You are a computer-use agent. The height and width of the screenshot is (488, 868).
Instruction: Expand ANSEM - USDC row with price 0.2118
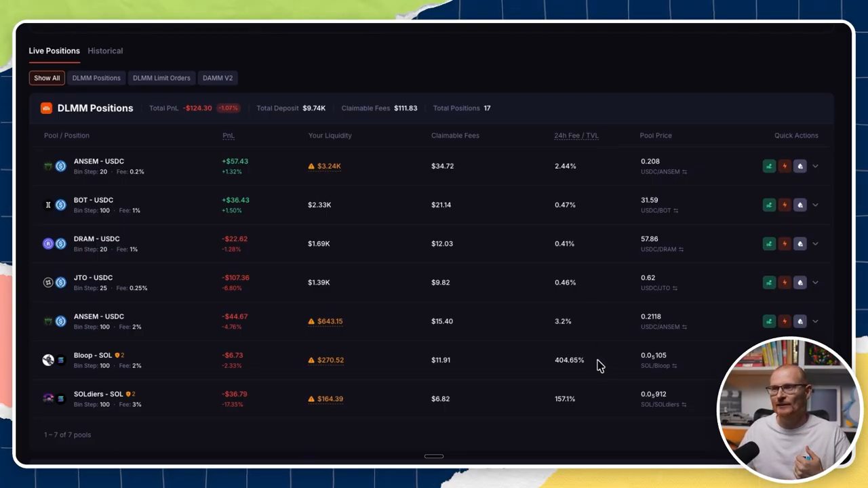tap(815, 321)
